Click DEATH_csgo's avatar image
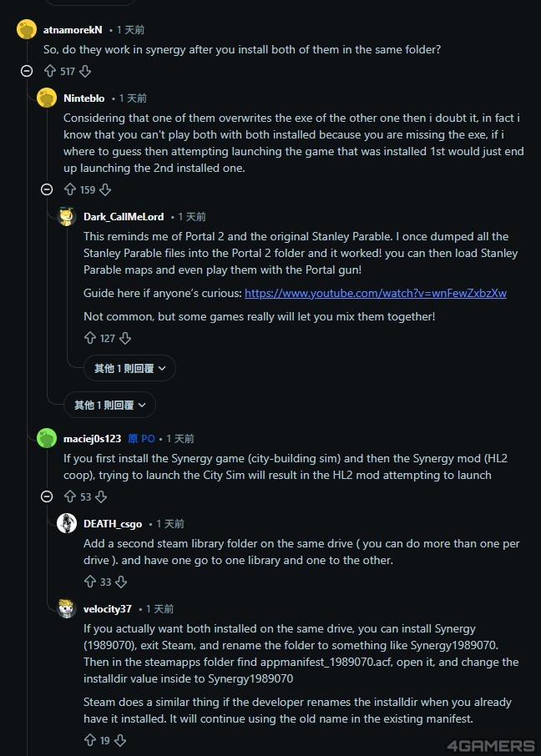The width and height of the screenshot is (541, 756). (x=67, y=524)
